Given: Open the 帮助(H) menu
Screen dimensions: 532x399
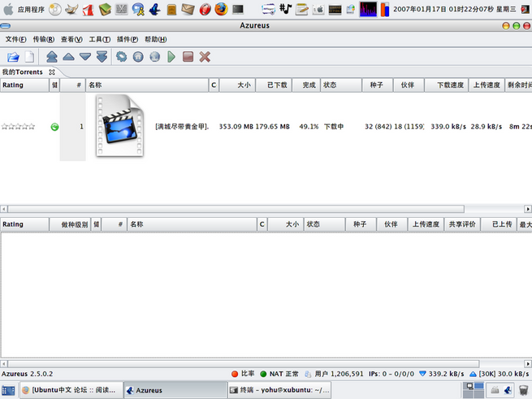Looking at the screenshot, I should (x=155, y=39).
